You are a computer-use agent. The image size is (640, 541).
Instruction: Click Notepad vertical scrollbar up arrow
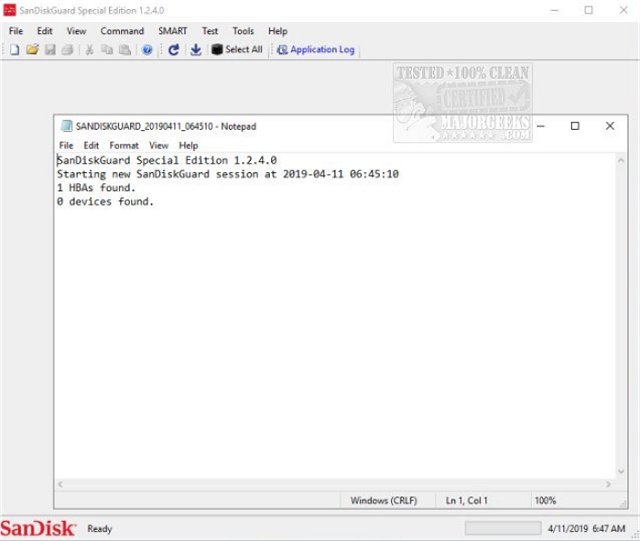[x=621, y=160]
